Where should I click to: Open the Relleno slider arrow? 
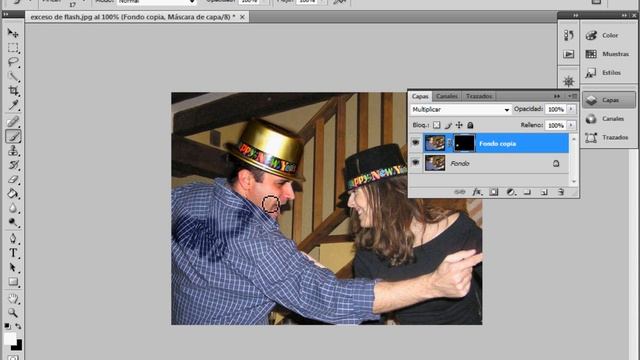coord(571,125)
